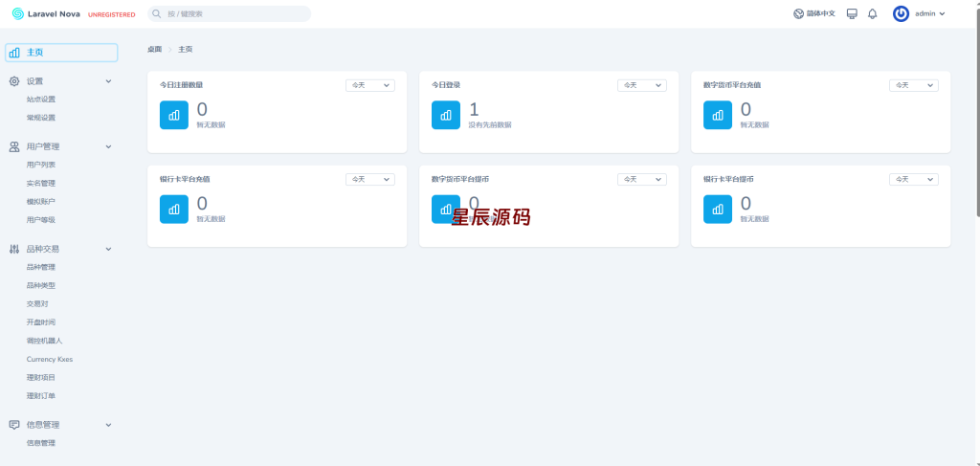Collapse the 品种交易 section chevron

point(108,249)
